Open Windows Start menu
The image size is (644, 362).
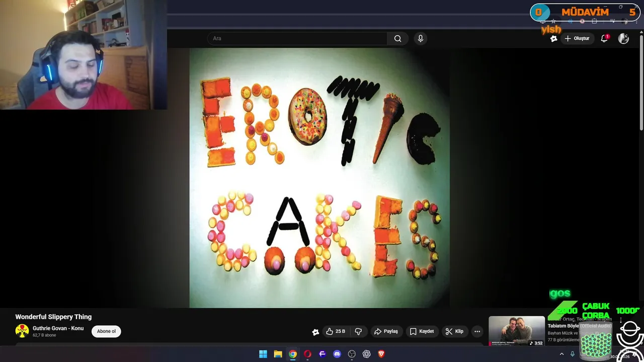click(263, 354)
